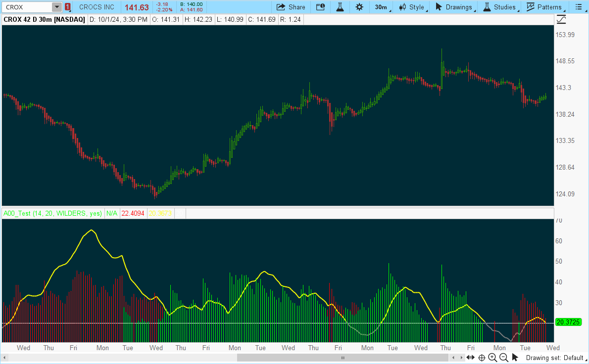Click the zoom out magnifier icon
This screenshot has height=364, width=589.
tap(504, 358)
